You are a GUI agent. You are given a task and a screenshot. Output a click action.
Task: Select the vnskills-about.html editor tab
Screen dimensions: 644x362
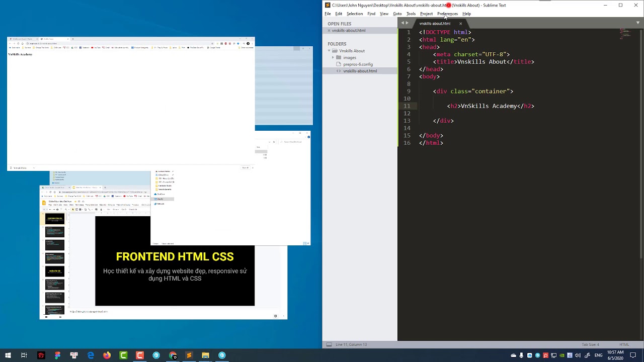click(x=435, y=24)
